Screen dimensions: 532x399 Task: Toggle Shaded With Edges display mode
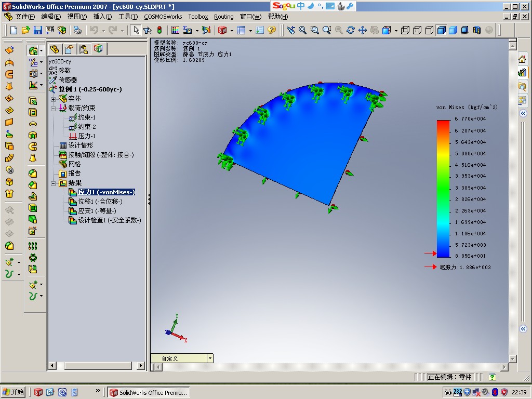441,30
